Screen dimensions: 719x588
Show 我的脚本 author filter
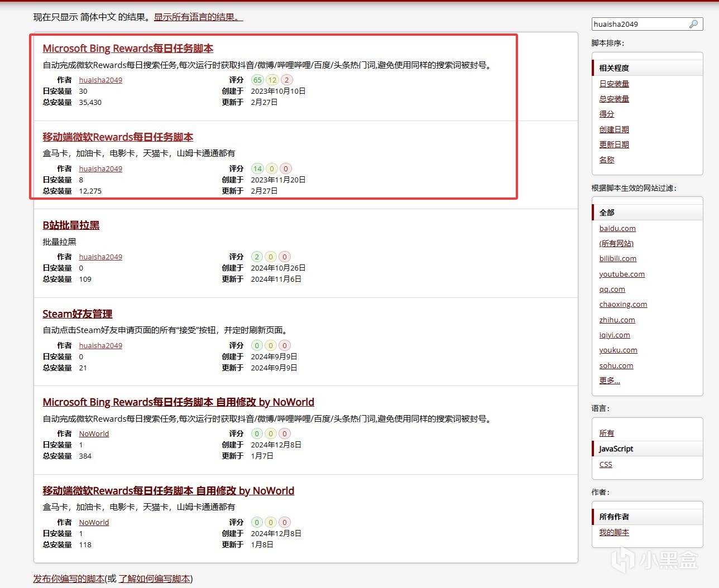click(x=614, y=532)
